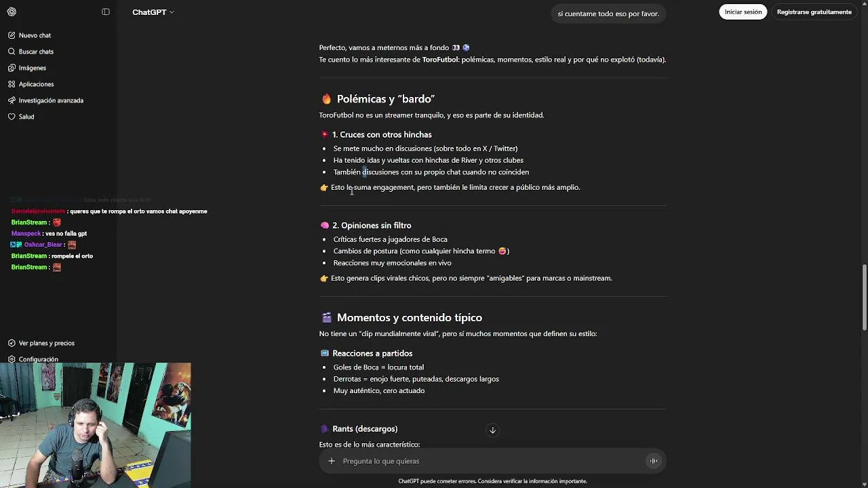Click the Imágenes icon in sidebar
The image size is (868, 488).
tap(12, 68)
